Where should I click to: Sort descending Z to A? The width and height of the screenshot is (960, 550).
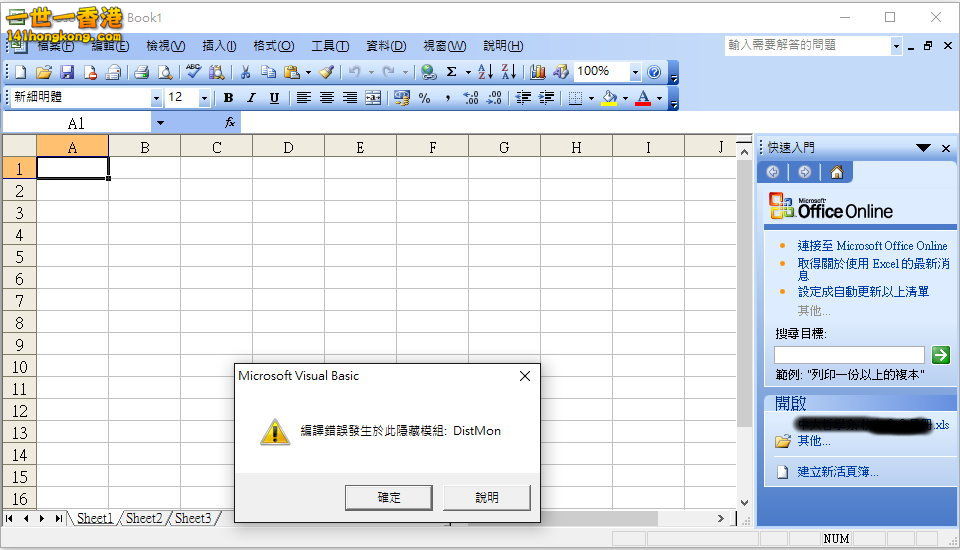(508, 72)
